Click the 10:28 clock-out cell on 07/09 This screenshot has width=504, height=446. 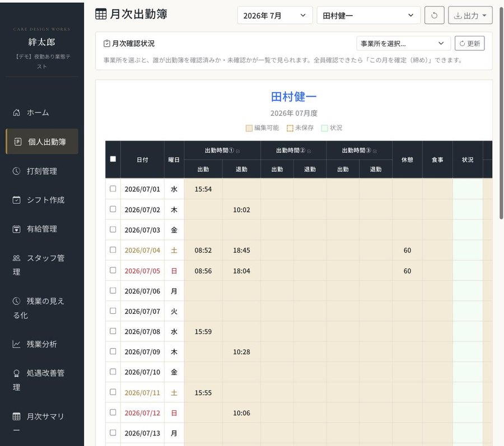[x=241, y=351]
